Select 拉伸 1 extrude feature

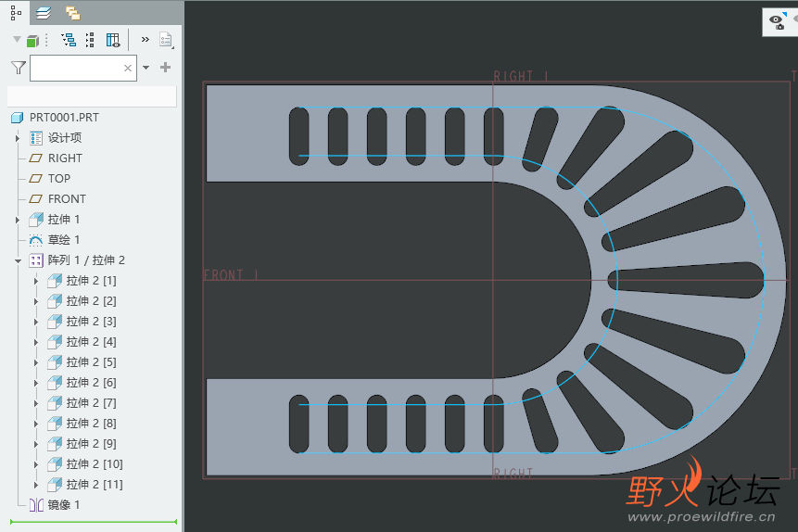[x=64, y=220]
